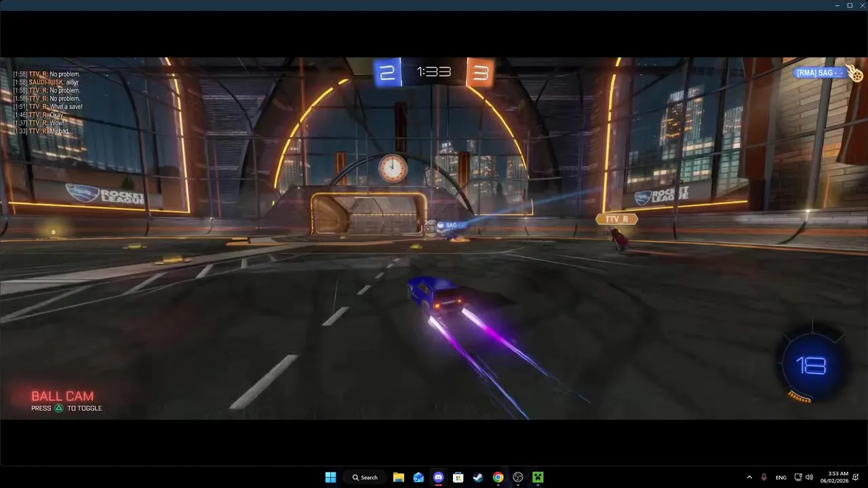Switch to Discord in the taskbar

tap(438, 477)
